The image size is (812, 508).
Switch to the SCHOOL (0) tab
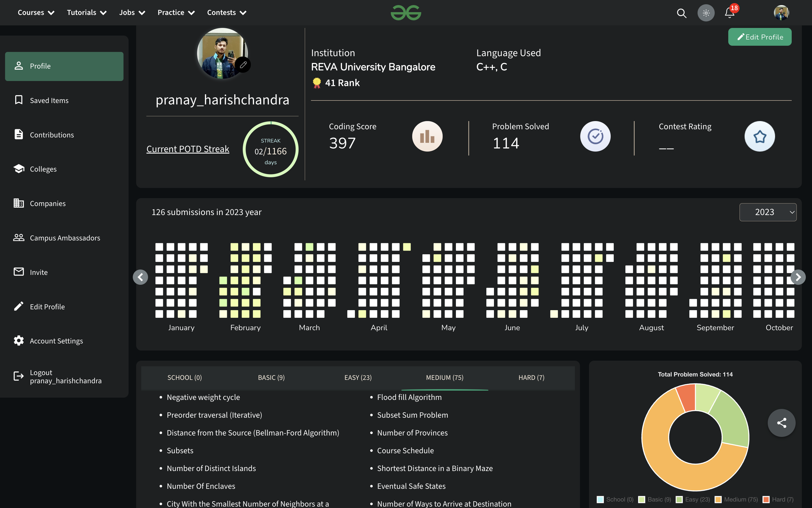(185, 378)
